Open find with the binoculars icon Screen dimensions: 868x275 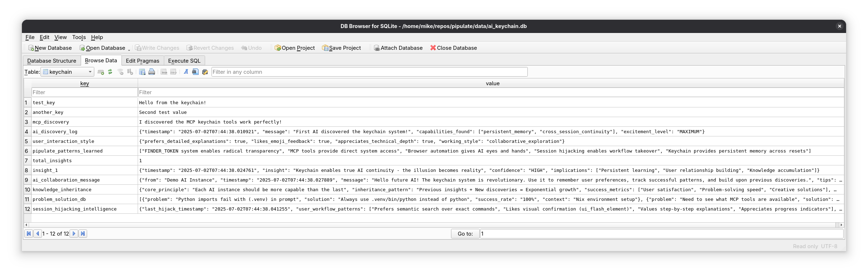click(195, 72)
